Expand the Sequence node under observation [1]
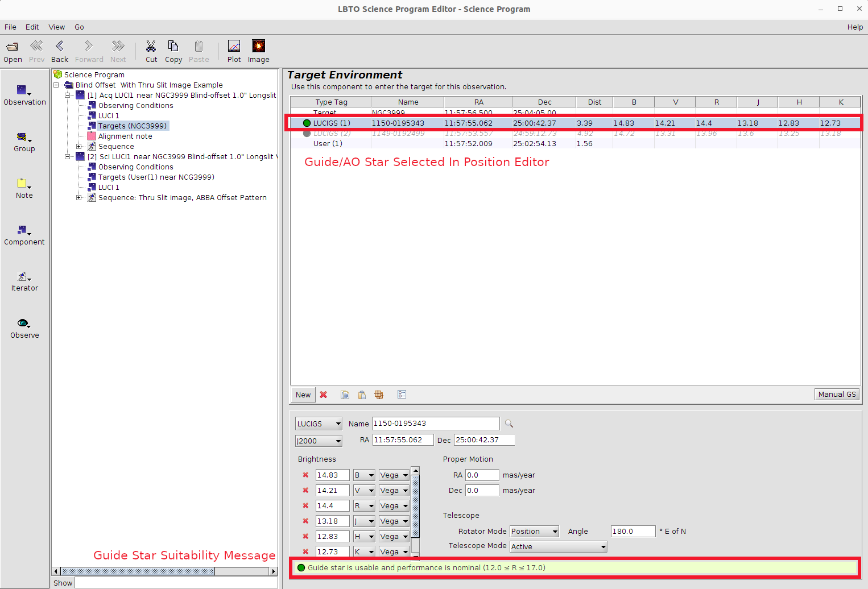 tap(79, 147)
